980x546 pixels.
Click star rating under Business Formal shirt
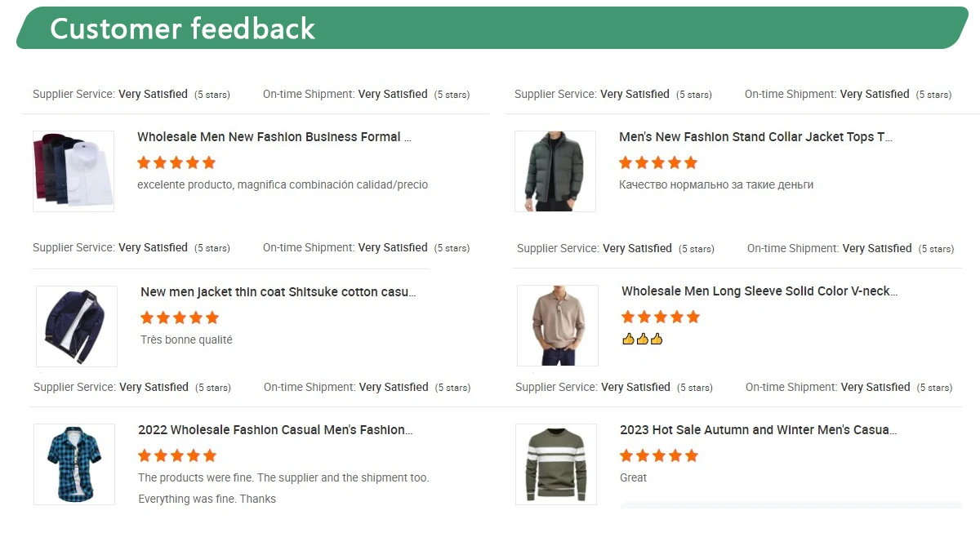point(177,162)
